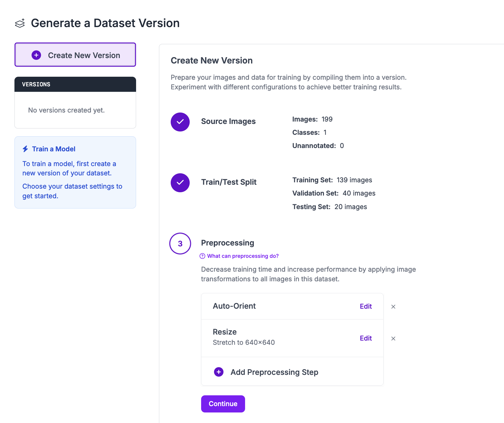The image size is (504, 423).
Task: Open the 'What can preprocessing do?' link
Action: point(243,256)
